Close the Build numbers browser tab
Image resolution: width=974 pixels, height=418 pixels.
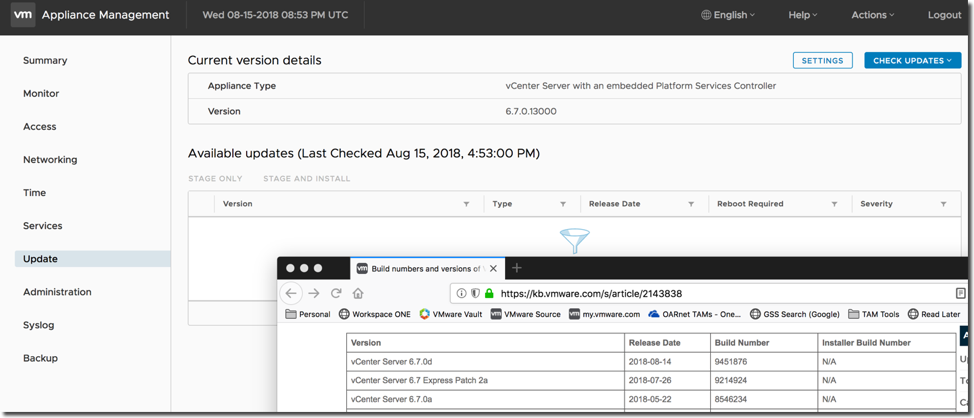tap(493, 269)
